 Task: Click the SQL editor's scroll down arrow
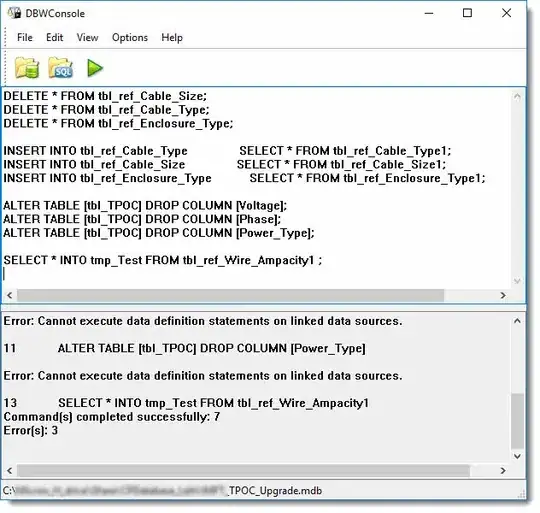tap(517, 281)
